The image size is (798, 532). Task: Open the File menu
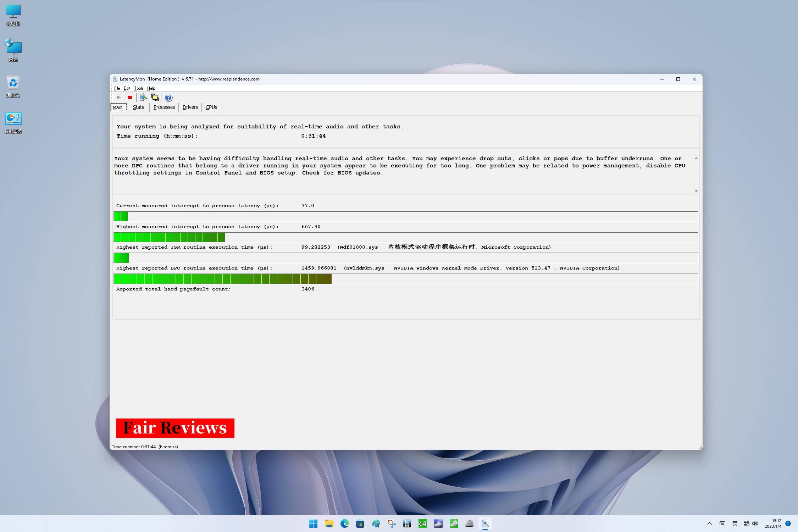coord(117,88)
